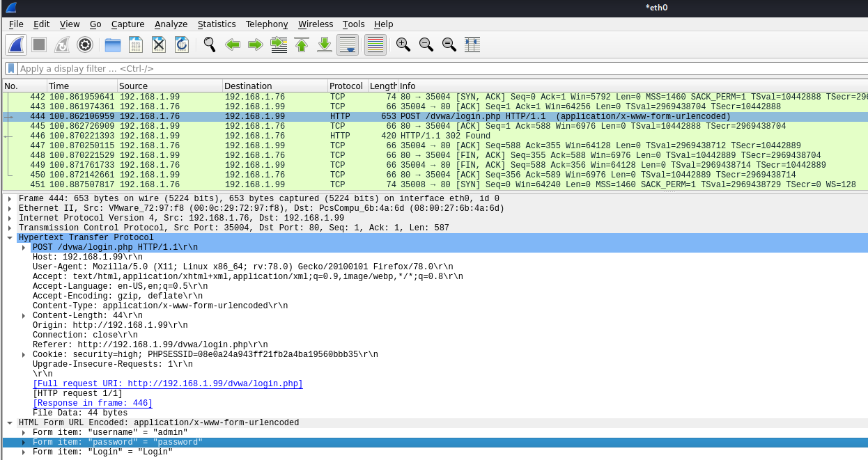Image resolution: width=868 pixels, height=460 pixels.
Task: Open the Statistics menu
Action: tap(216, 24)
